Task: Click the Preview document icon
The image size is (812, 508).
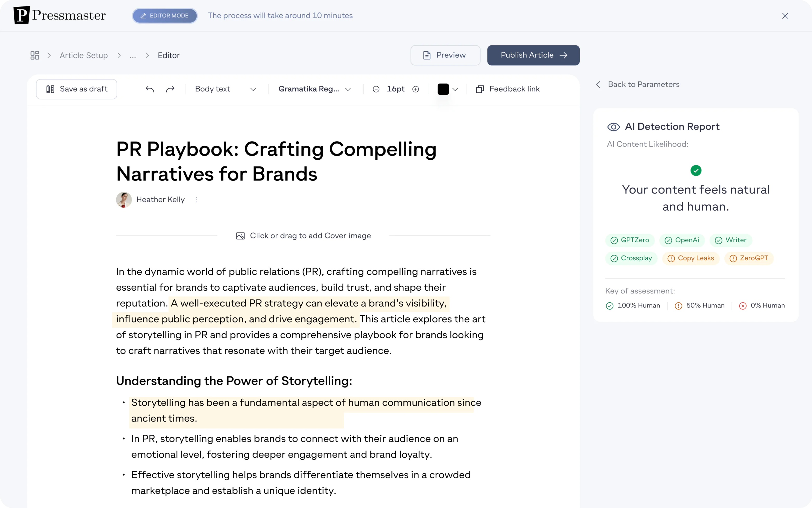Action: click(x=427, y=55)
